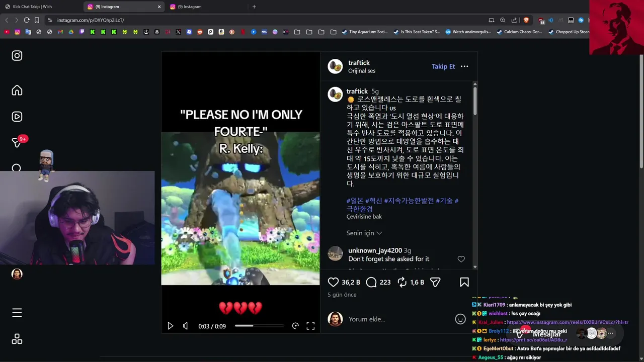Close the active Instagram tab
This screenshot has height=362, width=644.
pyautogui.click(x=159, y=7)
